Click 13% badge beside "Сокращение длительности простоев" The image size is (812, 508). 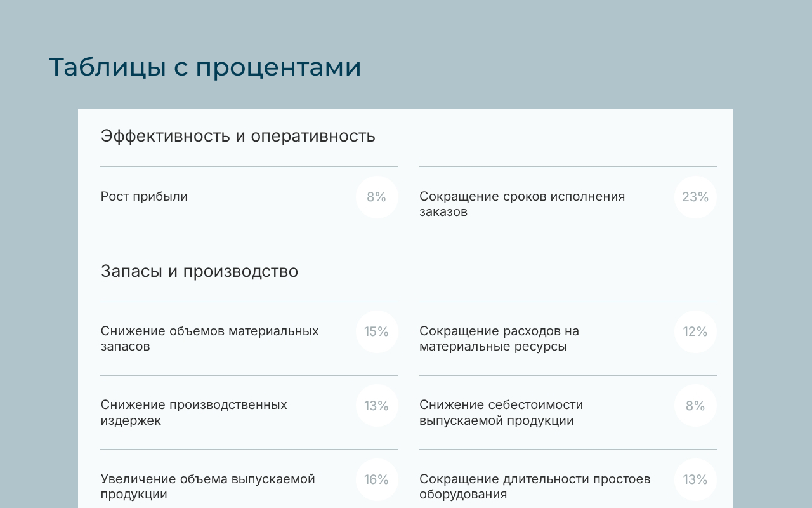coord(695,479)
